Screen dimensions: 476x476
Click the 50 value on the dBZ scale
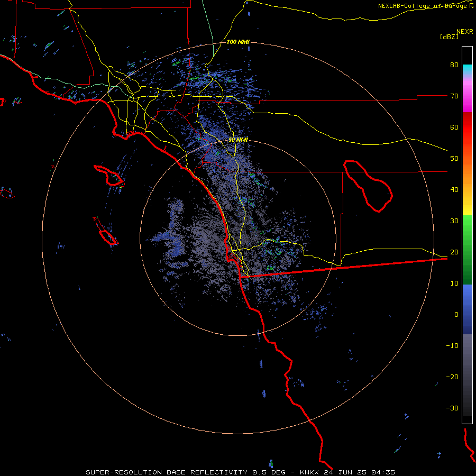[x=454, y=159]
